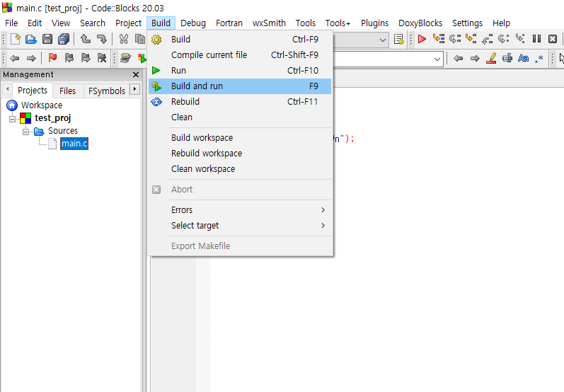Select Clean workspace
The height and width of the screenshot is (392, 564).
[240, 169]
